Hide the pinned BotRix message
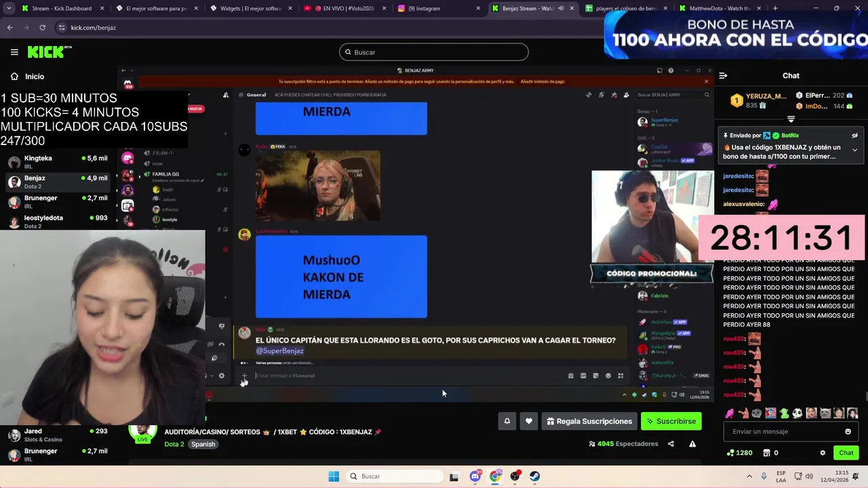This screenshot has height=488, width=868. click(854, 136)
